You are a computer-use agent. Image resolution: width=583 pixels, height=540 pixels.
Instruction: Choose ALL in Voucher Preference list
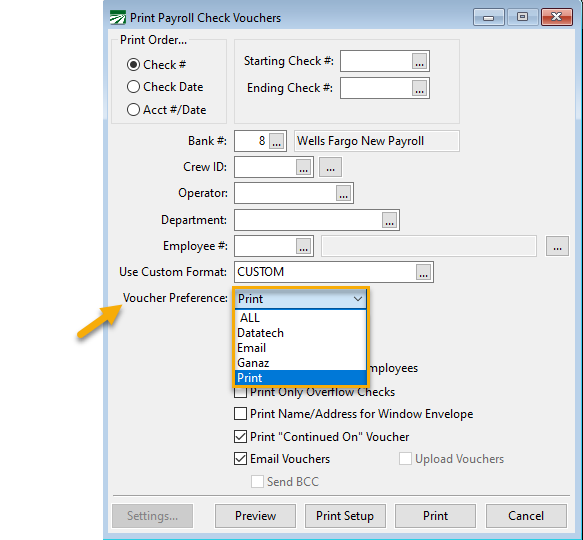tap(301, 318)
